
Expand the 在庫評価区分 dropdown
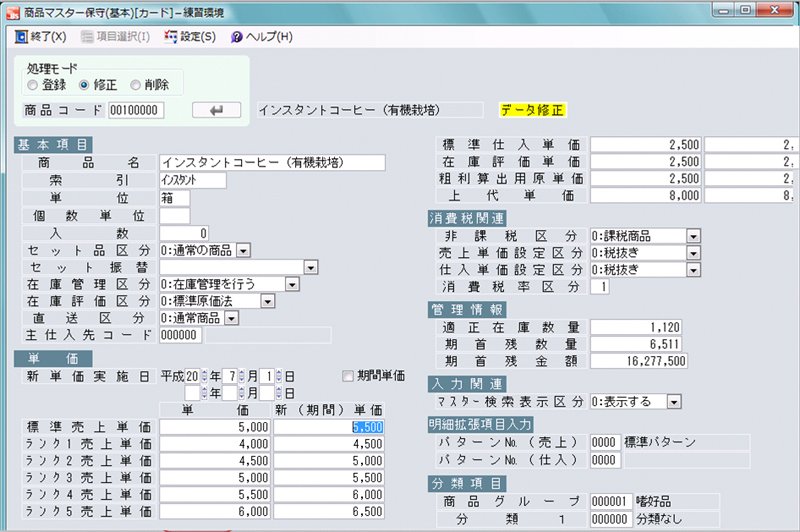268,301
